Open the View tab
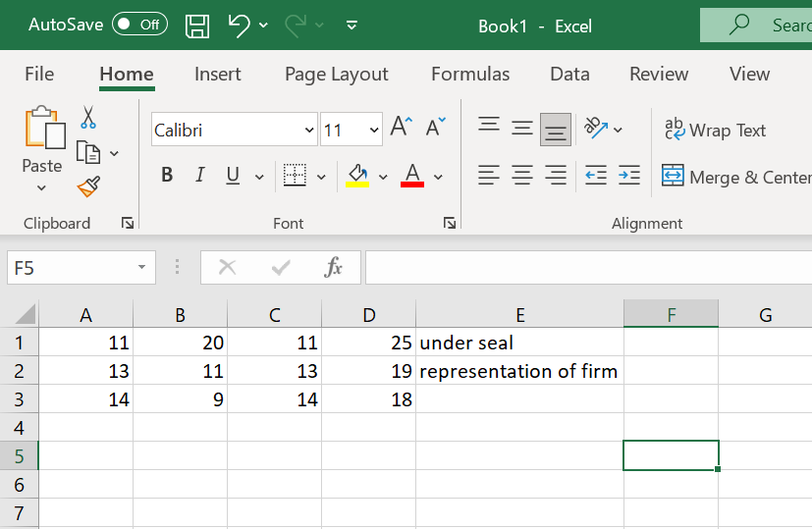This screenshot has height=529, width=812. pos(749,74)
